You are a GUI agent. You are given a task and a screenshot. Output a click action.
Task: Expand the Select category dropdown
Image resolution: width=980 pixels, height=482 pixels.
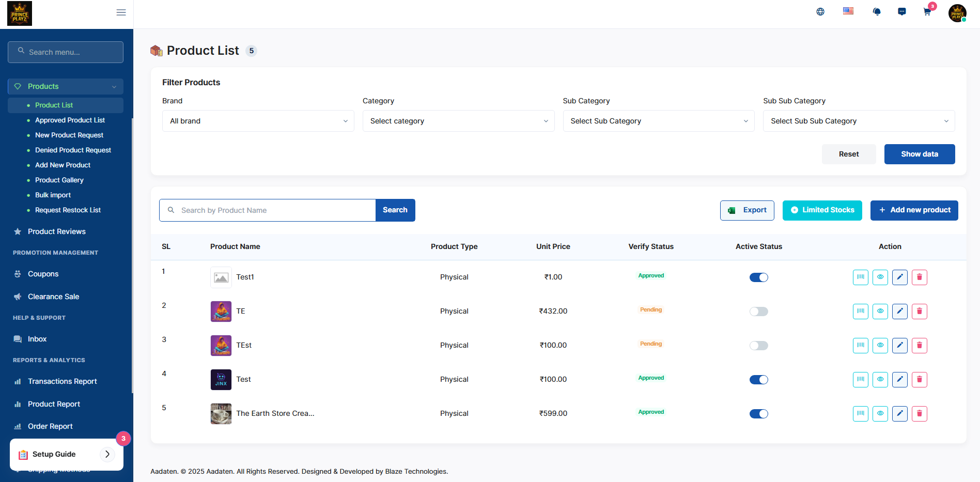pyautogui.click(x=458, y=121)
